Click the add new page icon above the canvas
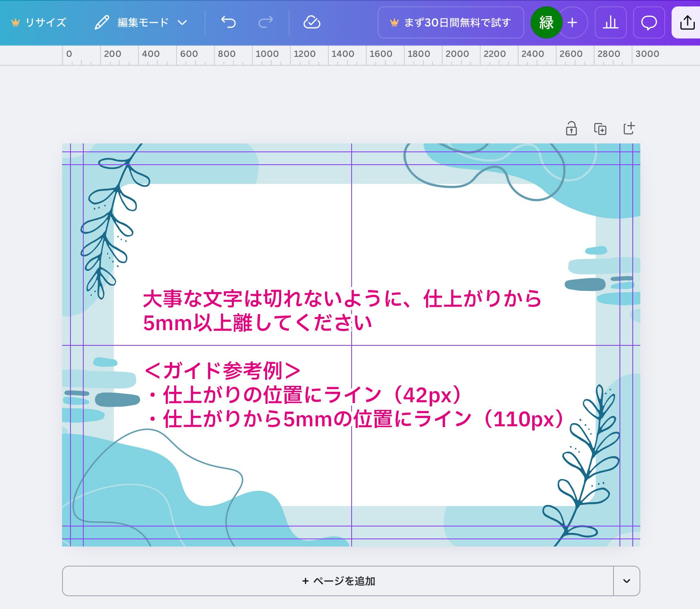This screenshot has height=609, width=700. click(629, 129)
